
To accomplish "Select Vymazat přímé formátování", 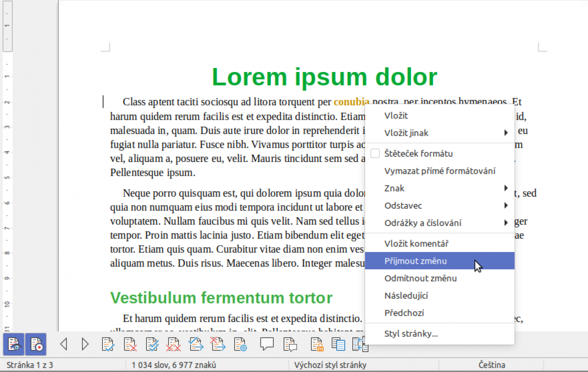I will coord(440,171).
